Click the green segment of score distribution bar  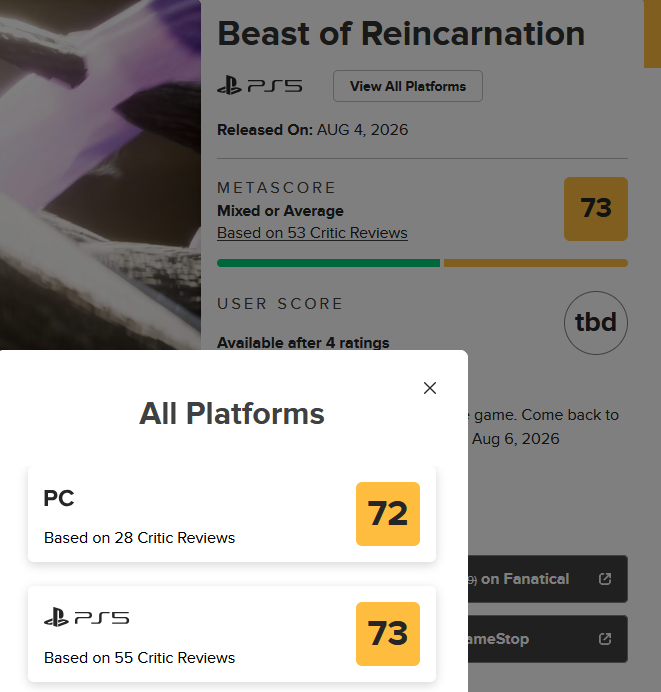tap(328, 263)
